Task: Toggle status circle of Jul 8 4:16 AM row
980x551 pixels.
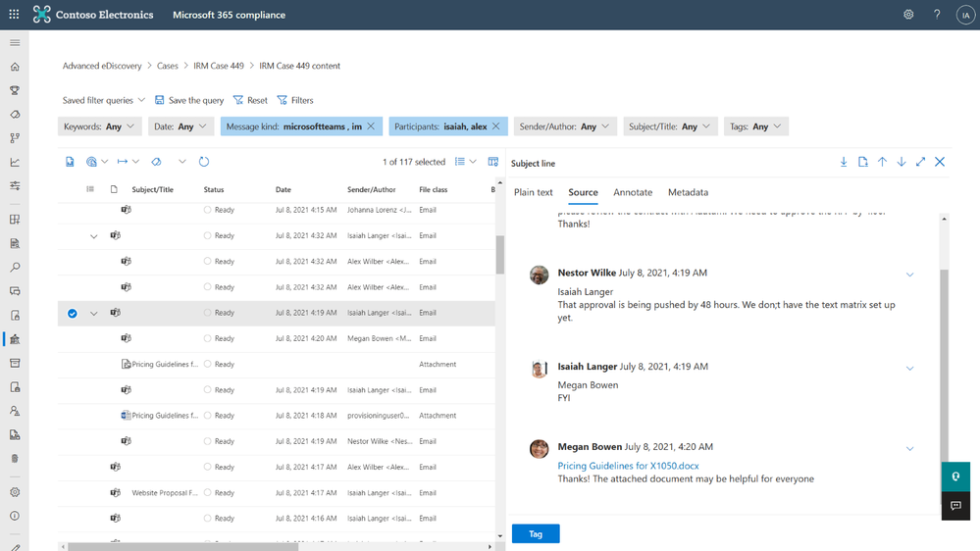Action: point(208,519)
